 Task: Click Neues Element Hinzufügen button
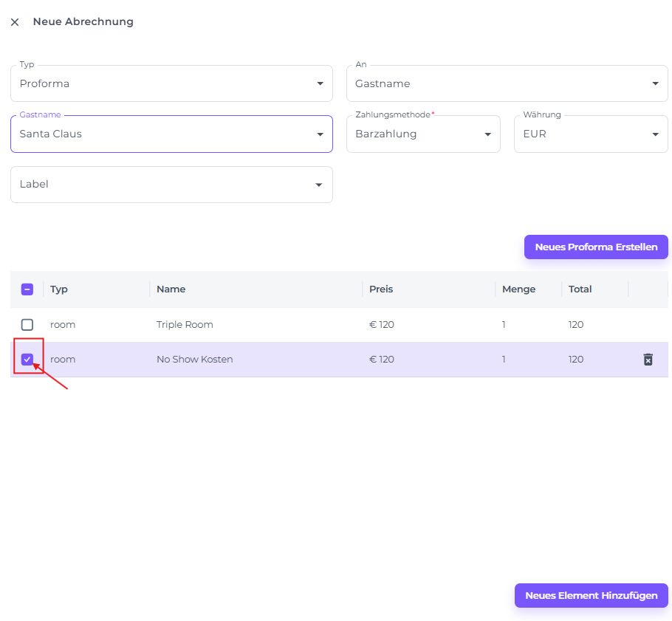pos(591,595)
